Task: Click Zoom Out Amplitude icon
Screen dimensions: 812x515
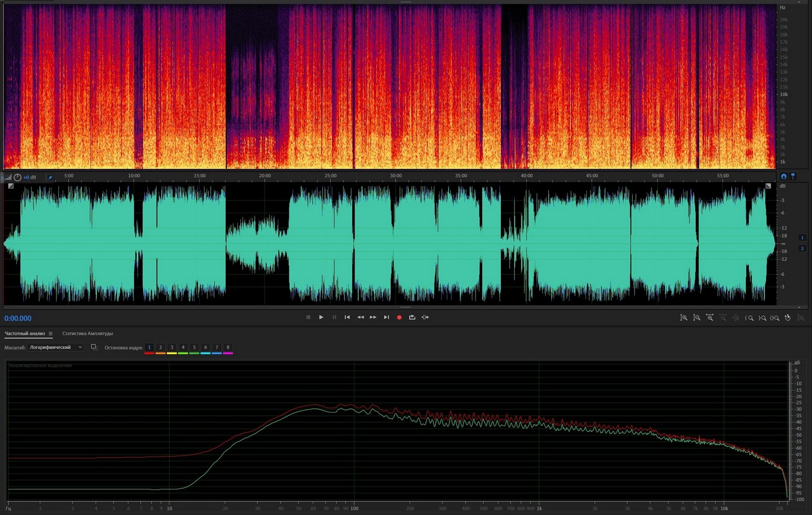Action: (x=696, y=317)
